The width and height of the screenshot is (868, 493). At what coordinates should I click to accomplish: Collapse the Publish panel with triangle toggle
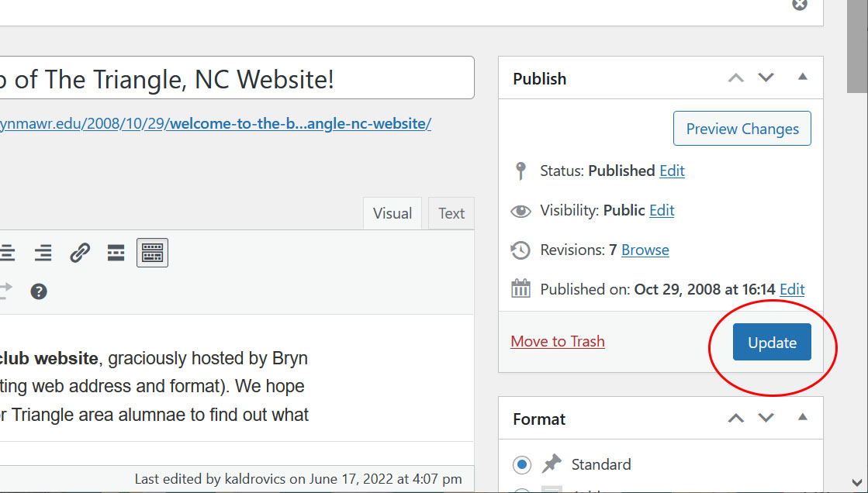[803, 78]
